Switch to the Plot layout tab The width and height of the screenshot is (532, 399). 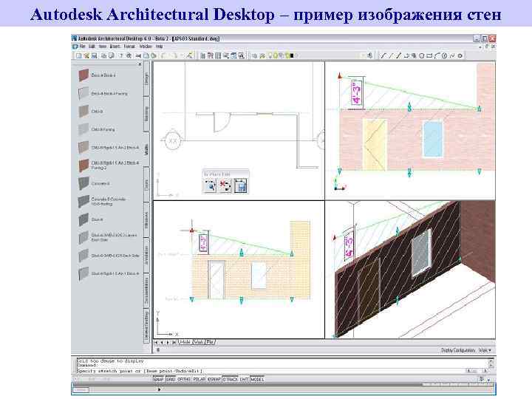click(x=210, y=342)
